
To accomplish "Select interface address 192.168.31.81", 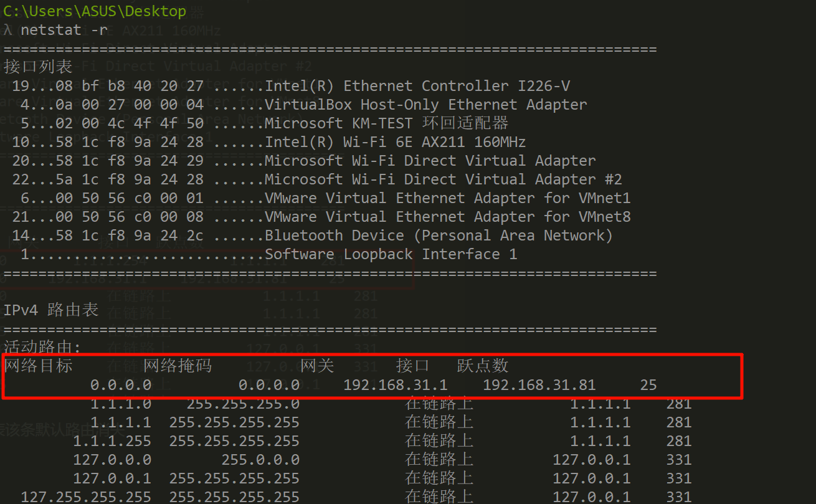I will (539, 385).
